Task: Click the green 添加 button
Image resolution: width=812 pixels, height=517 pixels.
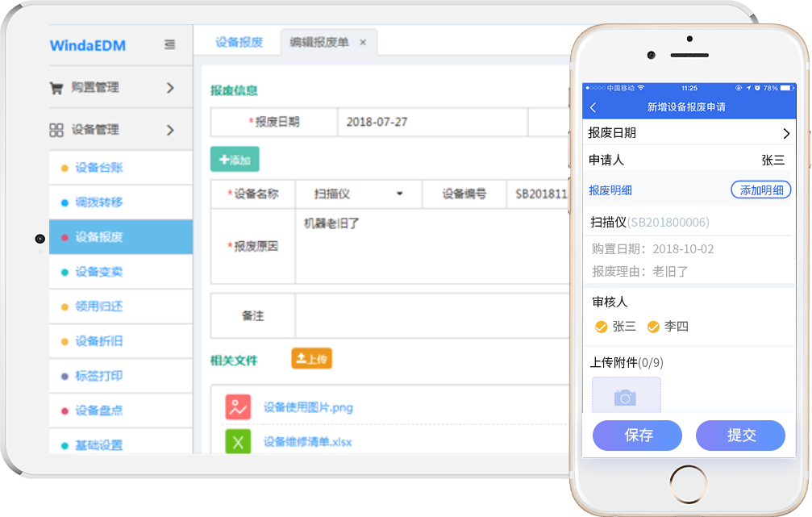Action: [235, 160]
